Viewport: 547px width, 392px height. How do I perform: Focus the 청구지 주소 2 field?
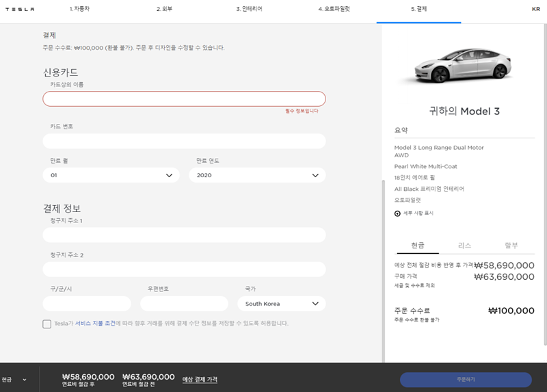(184, 270)
